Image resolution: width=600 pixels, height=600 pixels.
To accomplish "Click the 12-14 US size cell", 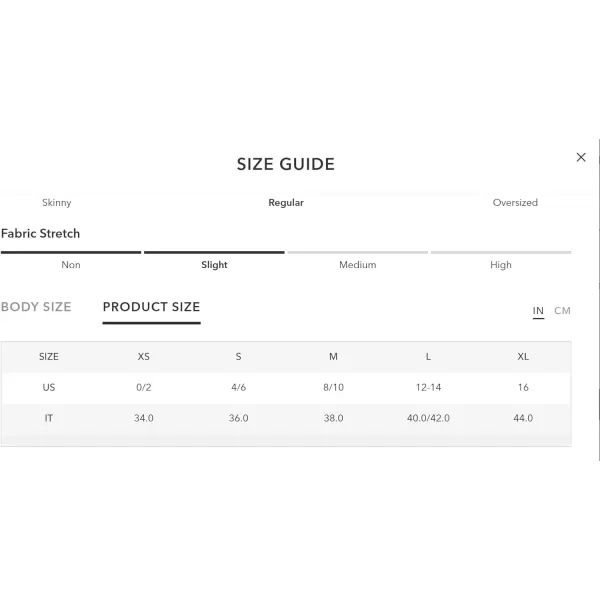I will pos(428,387).
